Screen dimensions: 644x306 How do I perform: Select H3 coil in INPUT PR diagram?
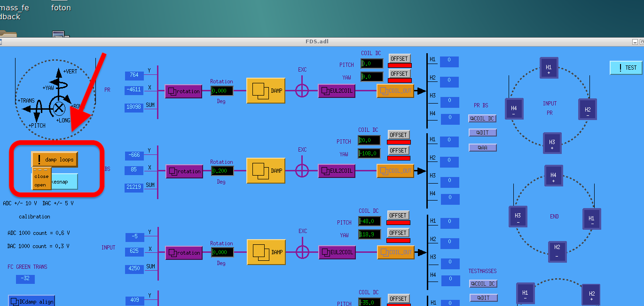point(552,144)
